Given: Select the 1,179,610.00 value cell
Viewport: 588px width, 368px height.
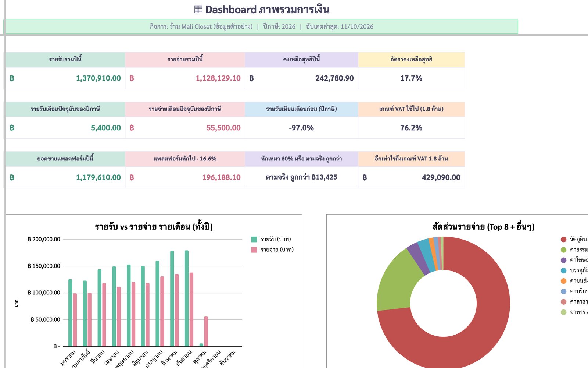Looking at the screenshot, I should tap(65, 177).
